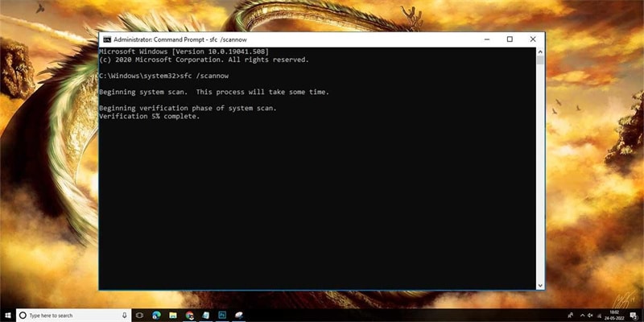Click the scrollbar up arrow in Command Prompt

(540, 52)
